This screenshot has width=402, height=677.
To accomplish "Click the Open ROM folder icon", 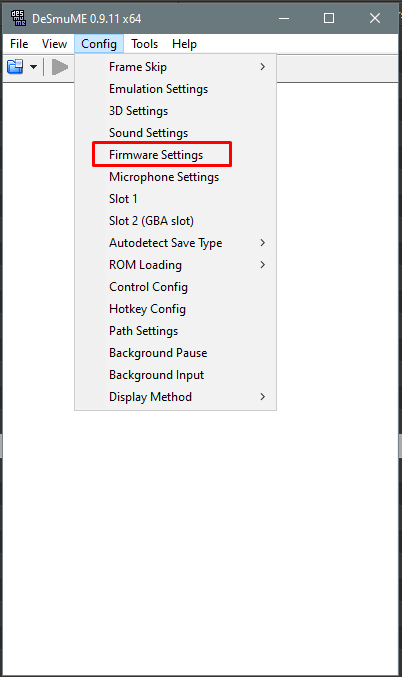I will tap(16, 67).
